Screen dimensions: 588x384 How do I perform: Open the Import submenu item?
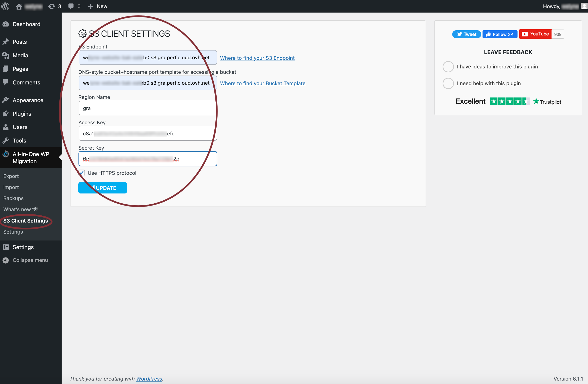coord(11,187)
